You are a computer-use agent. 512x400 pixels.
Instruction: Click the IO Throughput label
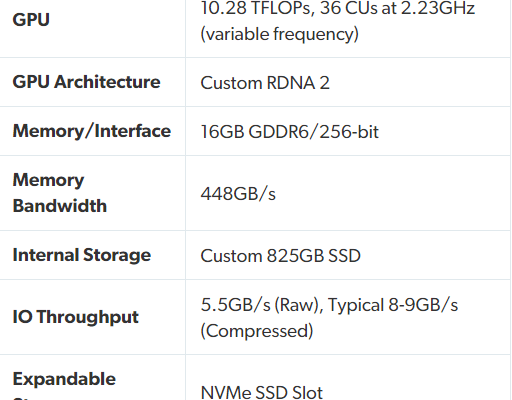(x=75, y=317)
